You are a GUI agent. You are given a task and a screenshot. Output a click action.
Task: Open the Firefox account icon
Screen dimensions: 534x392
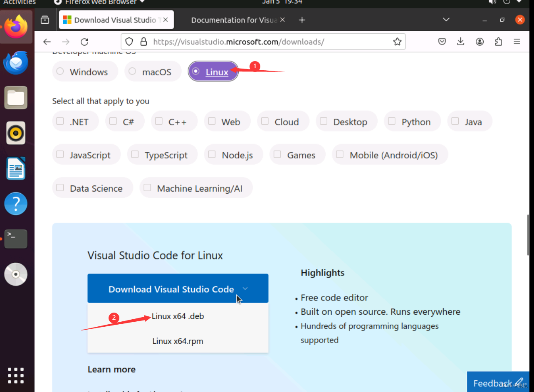coord(479,42)
